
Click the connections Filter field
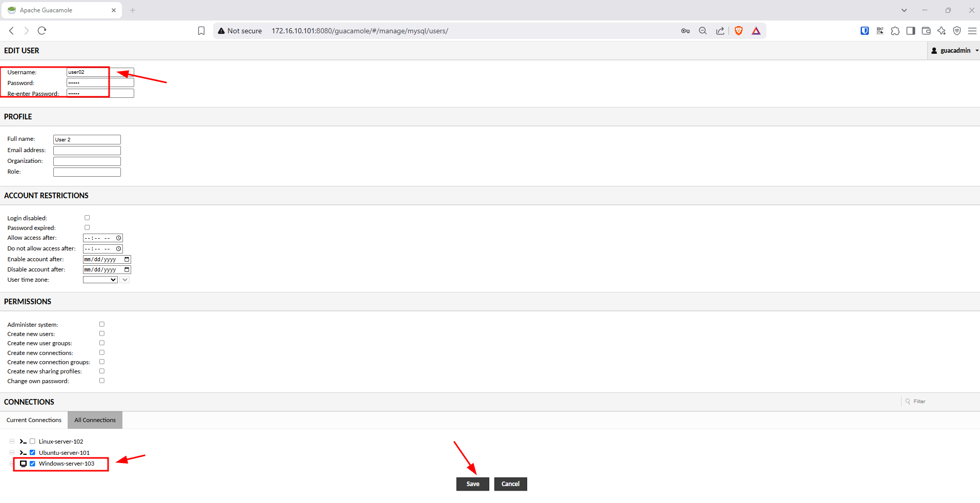(941, 402)
